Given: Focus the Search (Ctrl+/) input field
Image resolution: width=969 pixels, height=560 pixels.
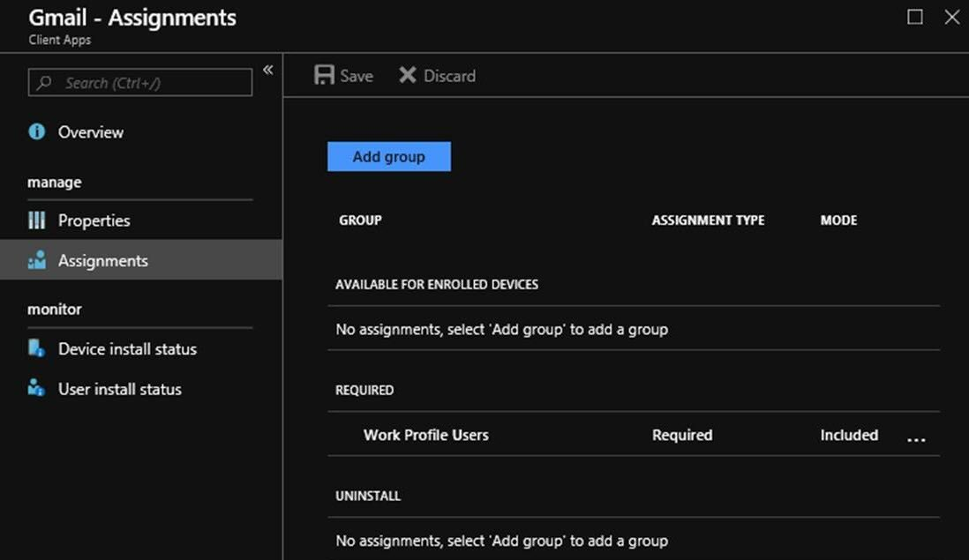Looking at the screenshot, I should (140, 82).
